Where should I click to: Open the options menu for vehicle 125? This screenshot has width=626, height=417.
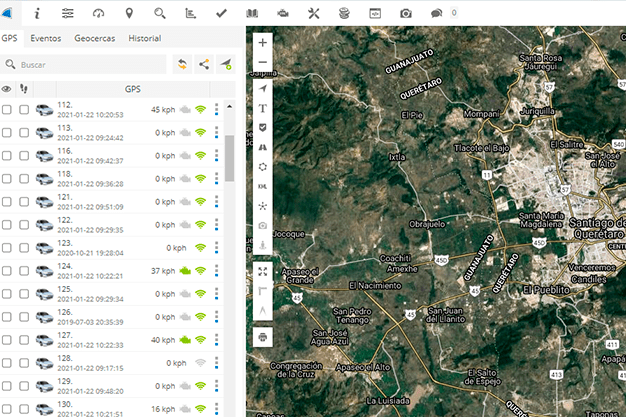coord(216,294)
